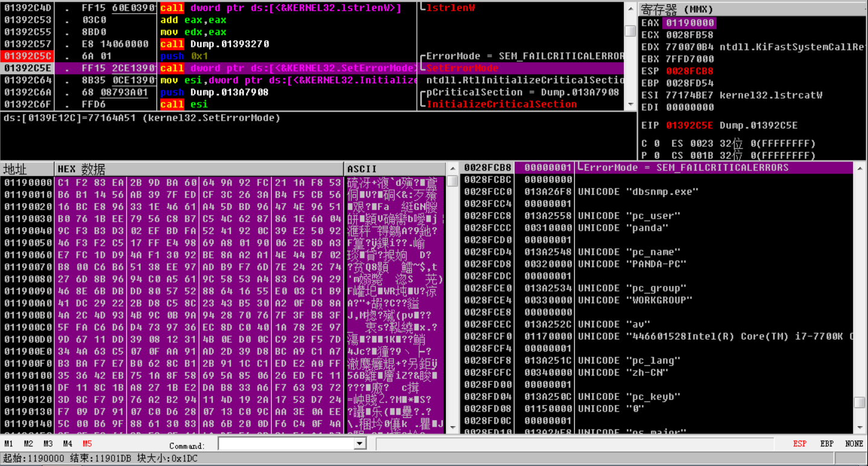Viewport: 868px width, 466px height.
Task: Select the active M5 dump tab
Action: coord(87,444)
